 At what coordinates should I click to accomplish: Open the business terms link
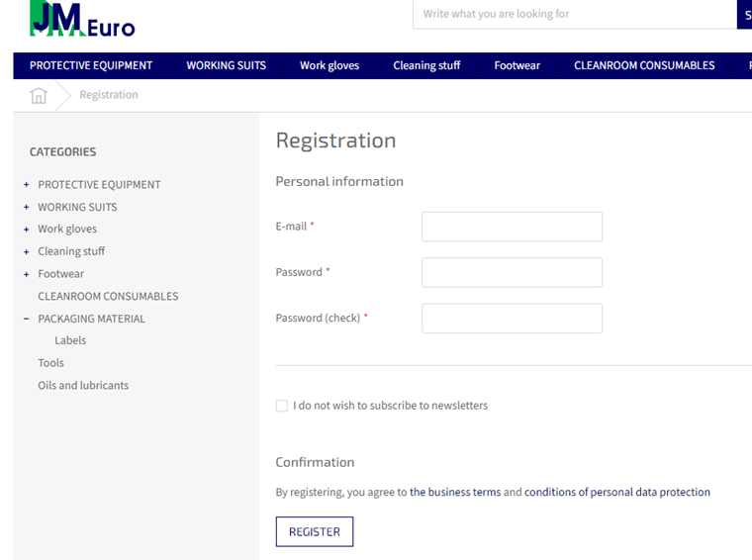[x=455, y=492]
